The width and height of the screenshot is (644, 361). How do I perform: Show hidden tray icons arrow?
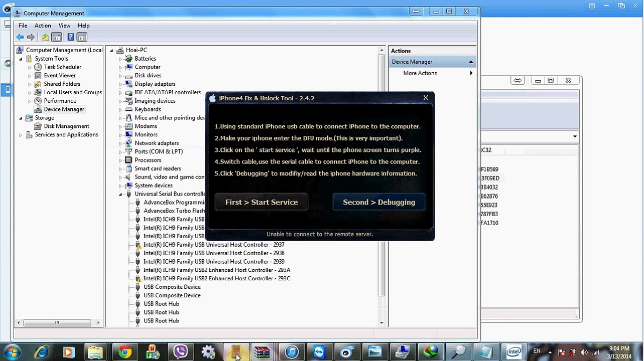click(549, 352)
